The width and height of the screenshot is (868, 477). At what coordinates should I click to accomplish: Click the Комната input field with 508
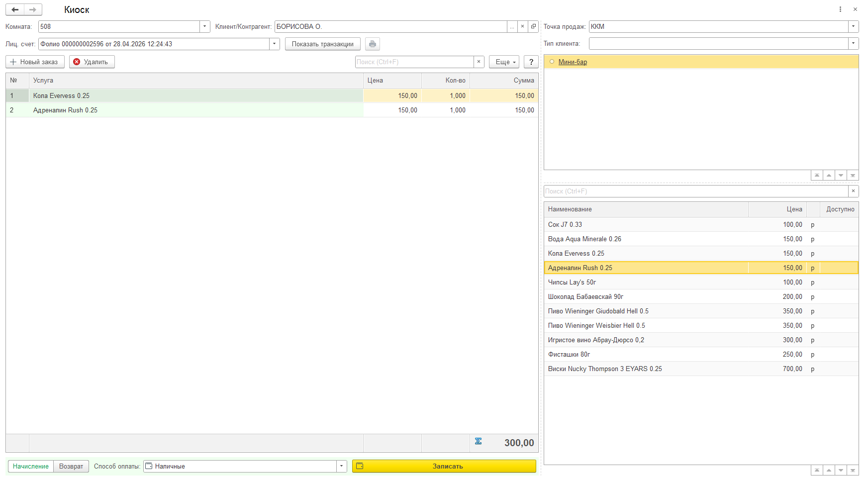click(x=119, y=26)
